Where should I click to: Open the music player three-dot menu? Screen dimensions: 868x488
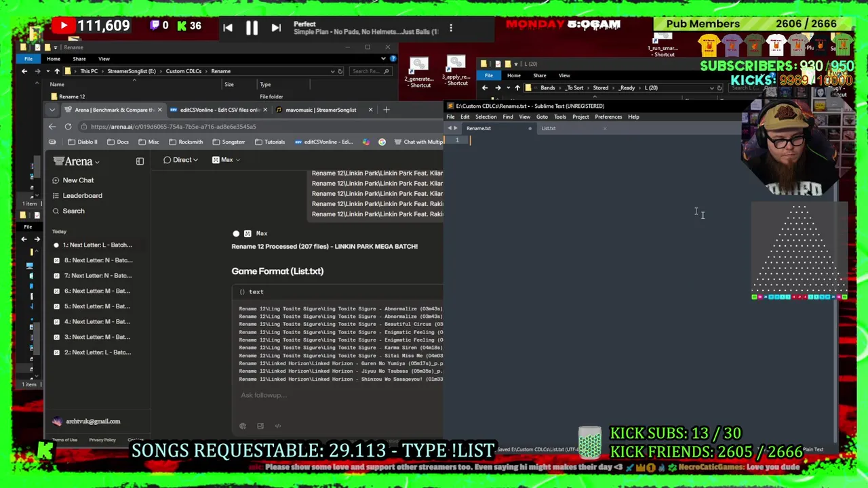451,28
